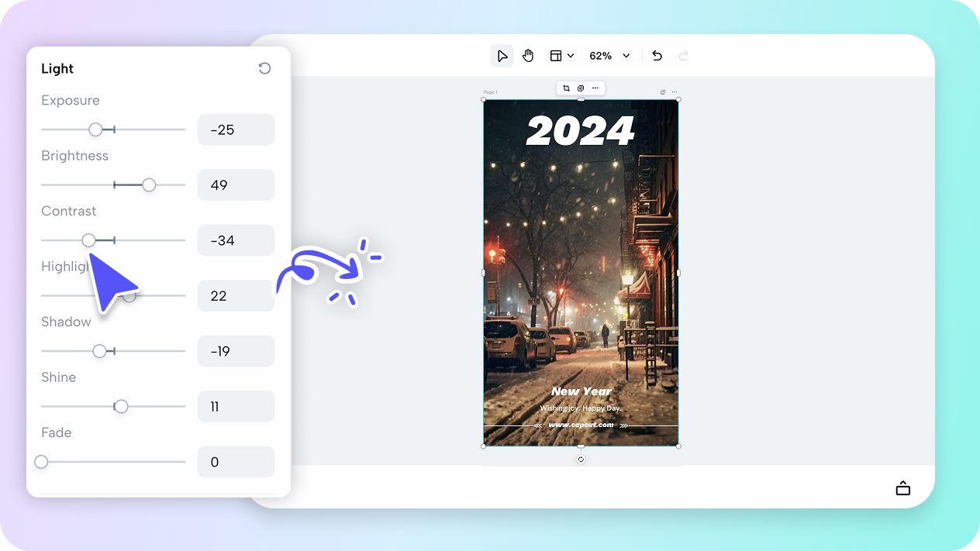Viewport: 980px width, 551px height.
Task: Click the Shadow value field showing -19
Action: pyautogui.click(x=236, y=350)
